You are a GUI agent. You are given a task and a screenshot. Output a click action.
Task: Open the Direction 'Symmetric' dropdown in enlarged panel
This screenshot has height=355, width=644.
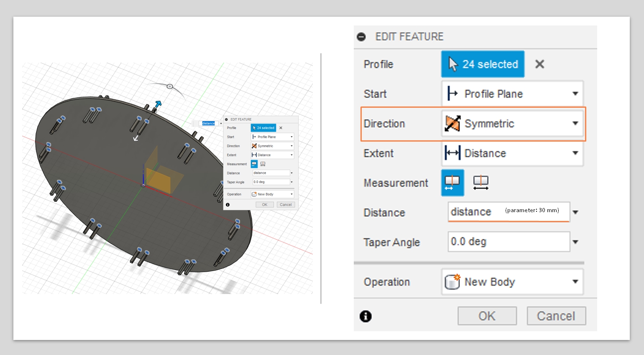[x=512, y=124]
